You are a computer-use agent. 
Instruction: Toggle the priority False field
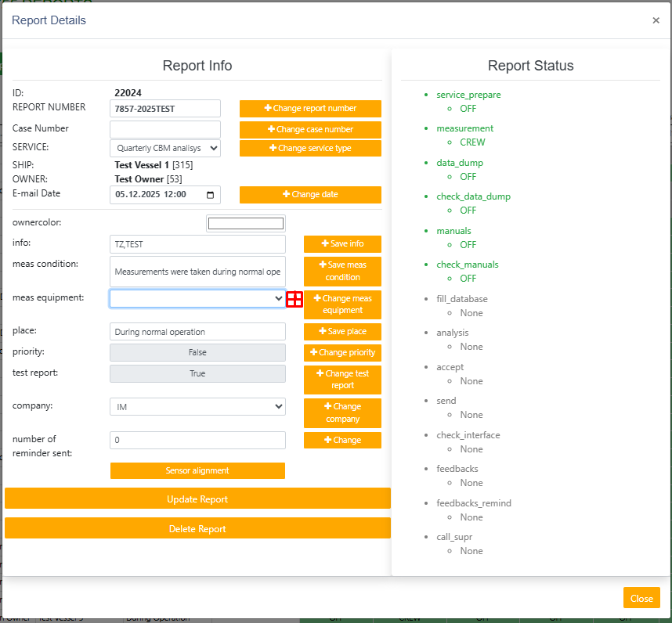[x=197, y=353]
